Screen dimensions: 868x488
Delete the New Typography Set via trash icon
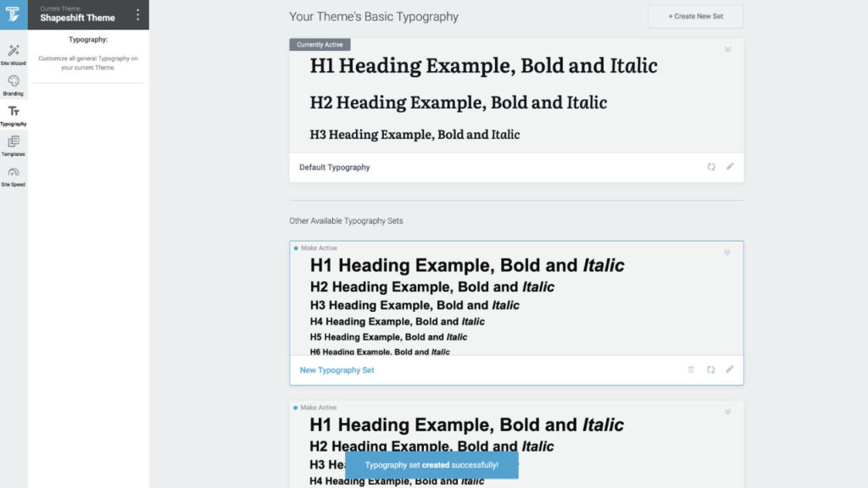click(692, 369)
